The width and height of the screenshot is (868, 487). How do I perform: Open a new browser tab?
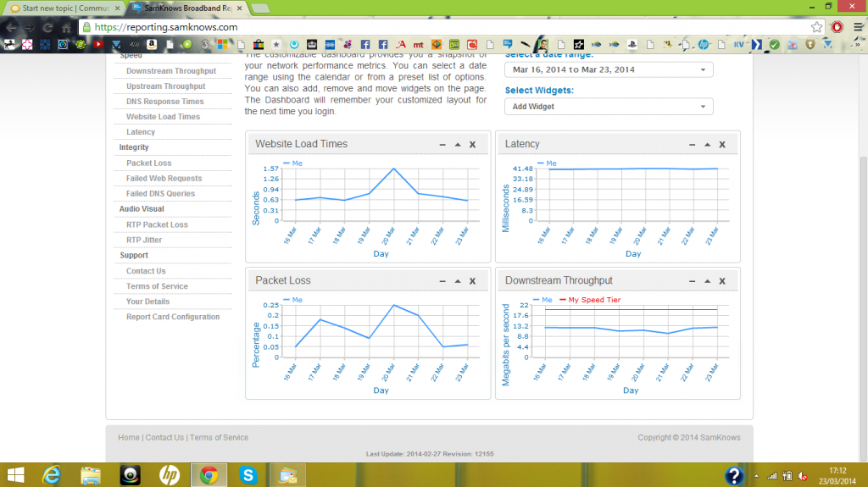click(x=260, y=8)
